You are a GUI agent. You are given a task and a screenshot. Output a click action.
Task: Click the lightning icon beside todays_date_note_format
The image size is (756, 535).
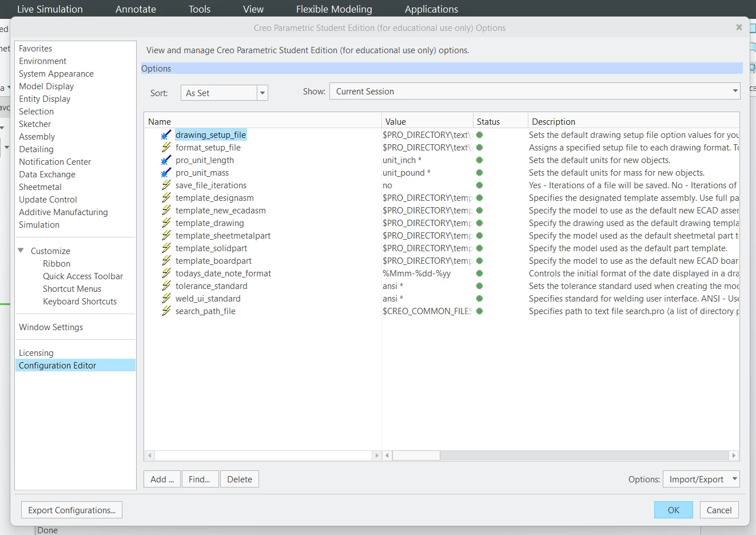click(166, 274)
